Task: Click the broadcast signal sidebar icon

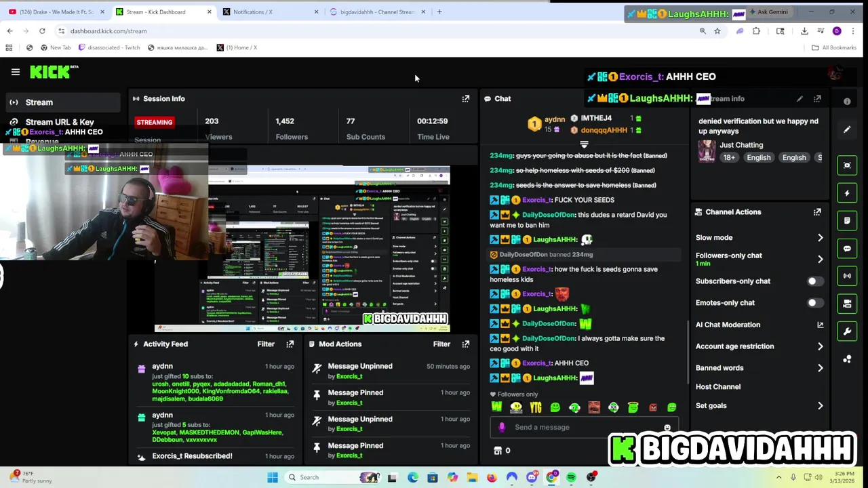Action: point(847,276)
